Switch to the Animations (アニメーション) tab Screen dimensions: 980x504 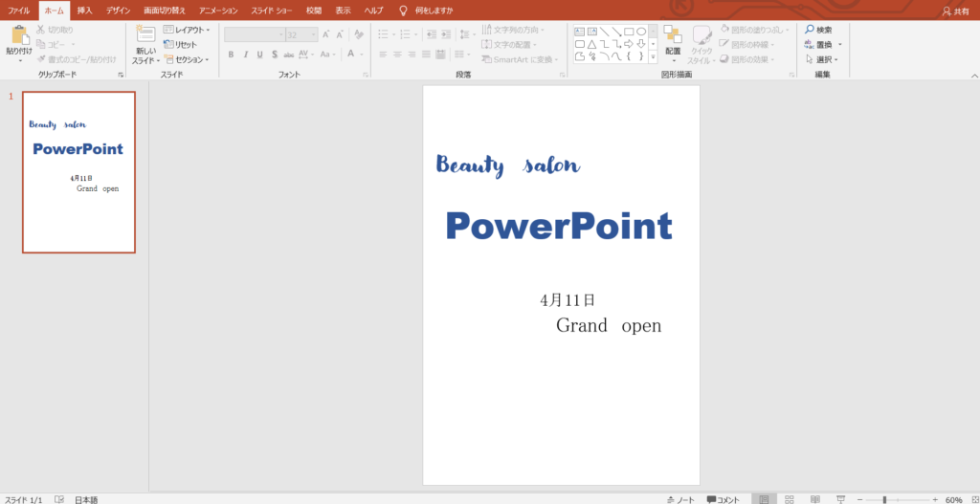219,11
